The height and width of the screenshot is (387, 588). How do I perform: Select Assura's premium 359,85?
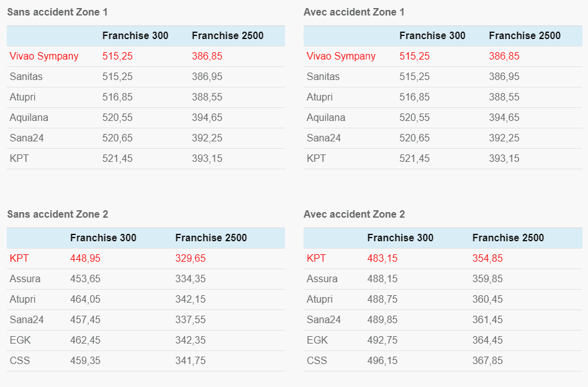click(487, 278)
